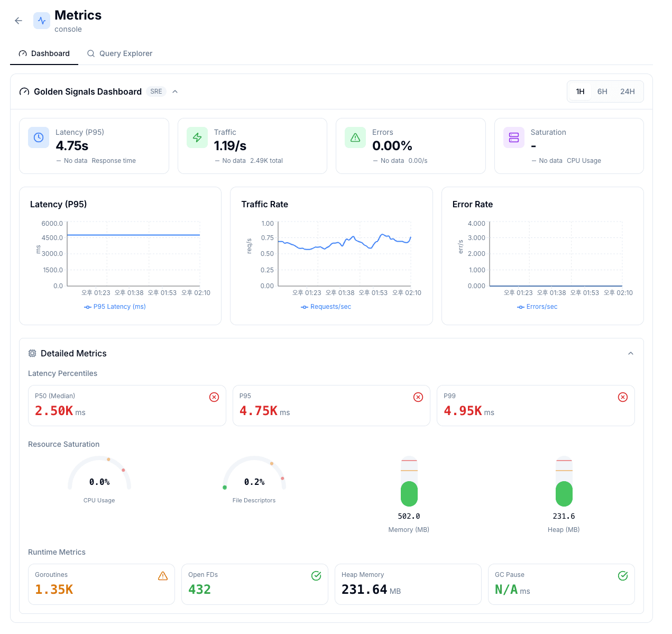The image size is (672, 634).
Task: Click the lightning icon on the Traffic card
Action: pos(197,137)
